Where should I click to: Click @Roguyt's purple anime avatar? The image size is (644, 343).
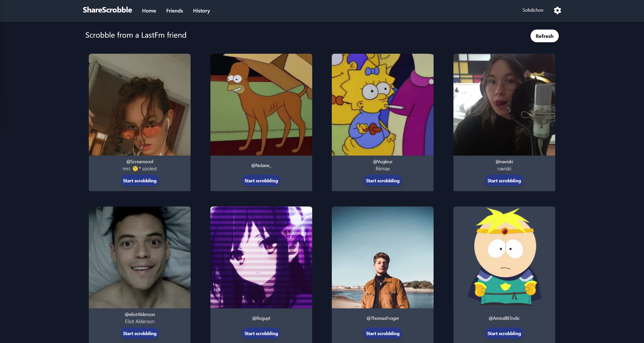tap(261, 257)
